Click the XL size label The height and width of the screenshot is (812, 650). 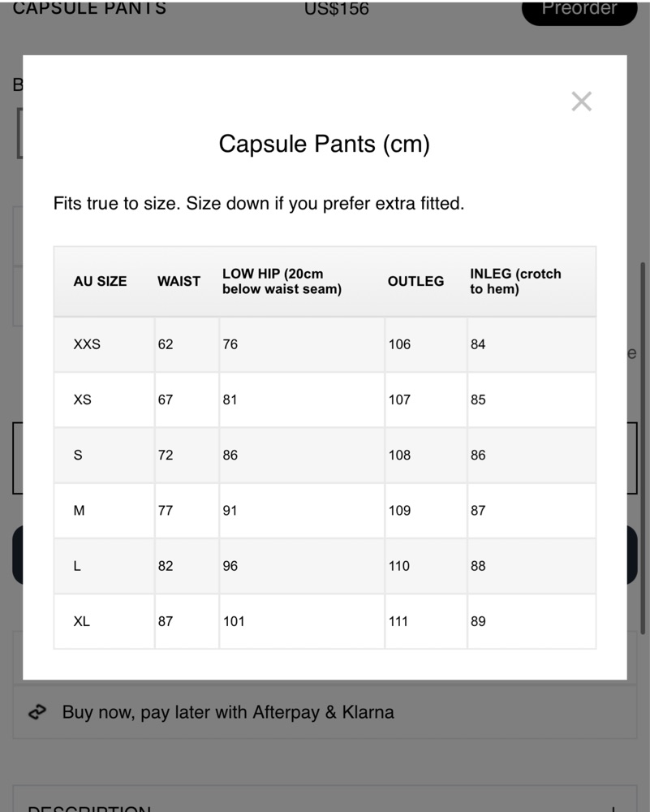click(x=82, y=621)
